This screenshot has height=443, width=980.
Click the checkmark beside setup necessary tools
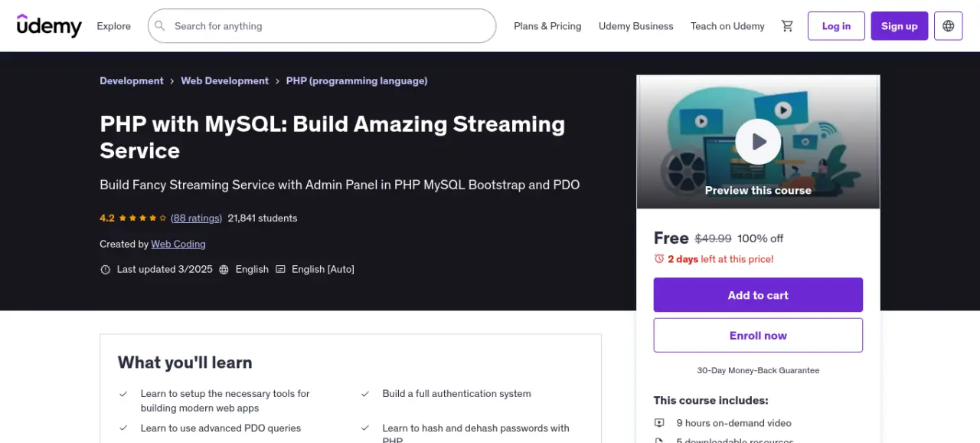pyautogui.click(x=123, y=394)
